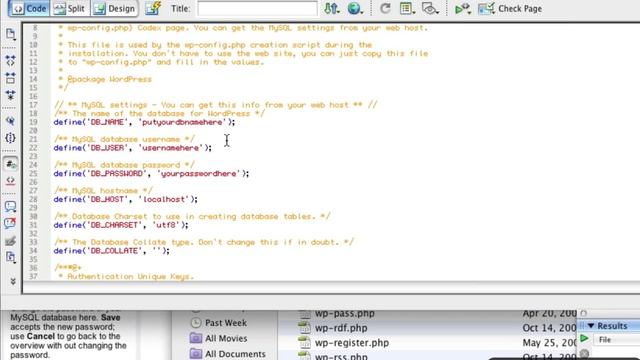This screenshot has height=360, width=640.
Task: Switch to Code view
Action: tap(29, 8)
